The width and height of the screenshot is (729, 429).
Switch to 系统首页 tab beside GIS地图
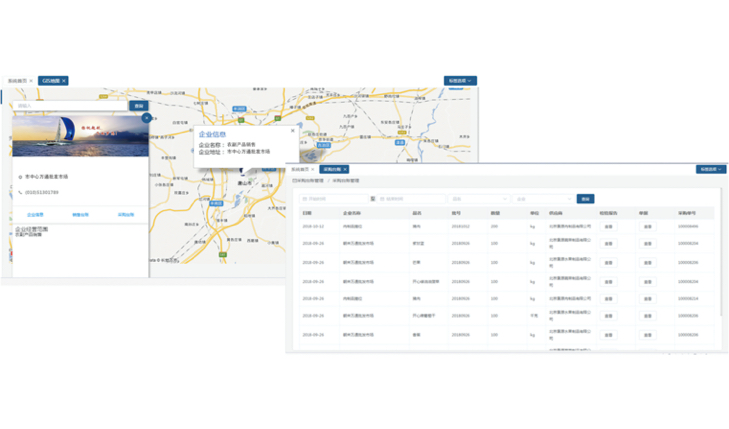[x=19, y=81]
